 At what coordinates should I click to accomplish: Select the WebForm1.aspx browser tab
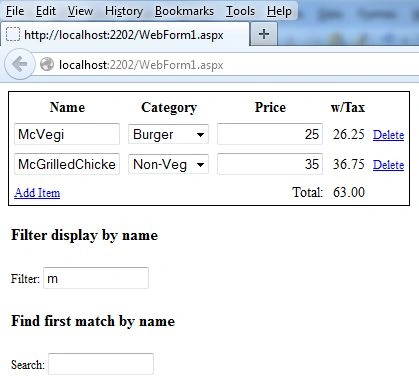125,34
